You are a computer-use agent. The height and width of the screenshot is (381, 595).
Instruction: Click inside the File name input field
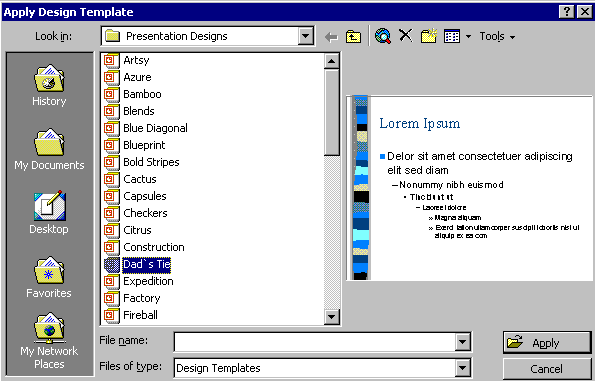click(x=315, y=342)
